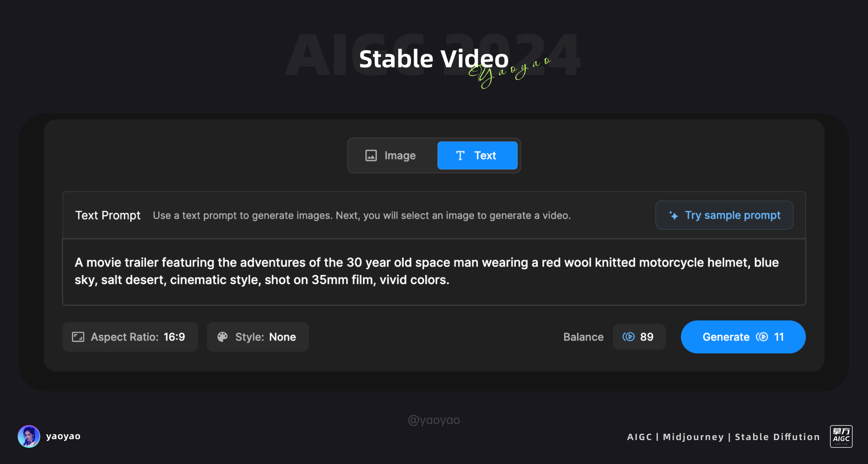Click the sparkle icon beside sample prompt
Screen dimensions: 868x464
click(674, 216)
